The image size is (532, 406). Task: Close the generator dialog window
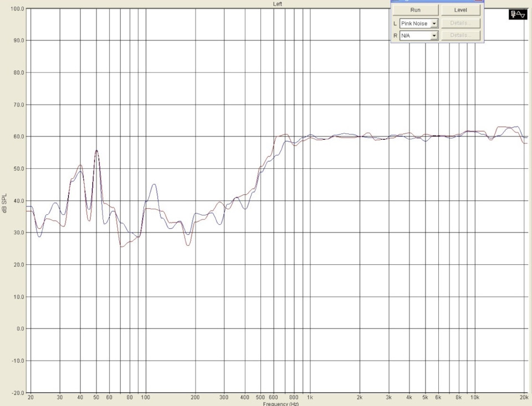(478, 1)
